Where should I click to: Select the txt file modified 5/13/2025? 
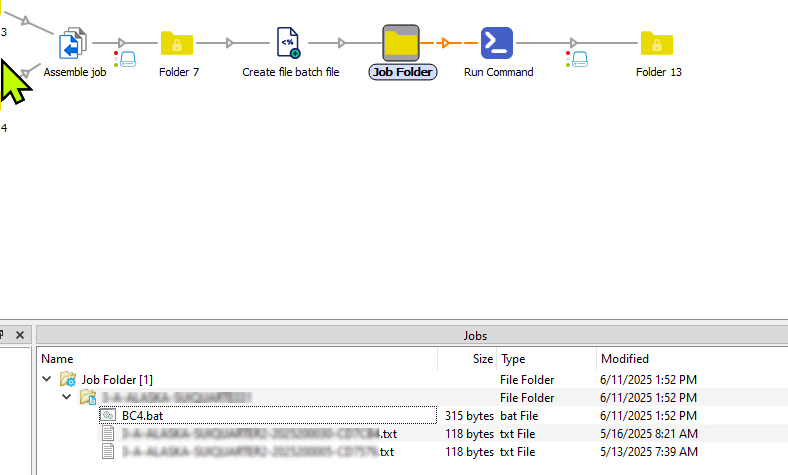[258, 452]
